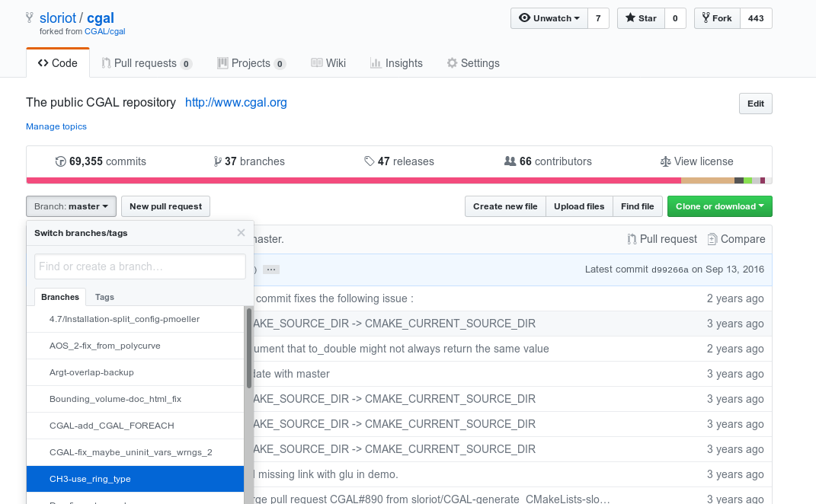
Task: Open the 69,355 commits link
Action: [x=101, y=161]
